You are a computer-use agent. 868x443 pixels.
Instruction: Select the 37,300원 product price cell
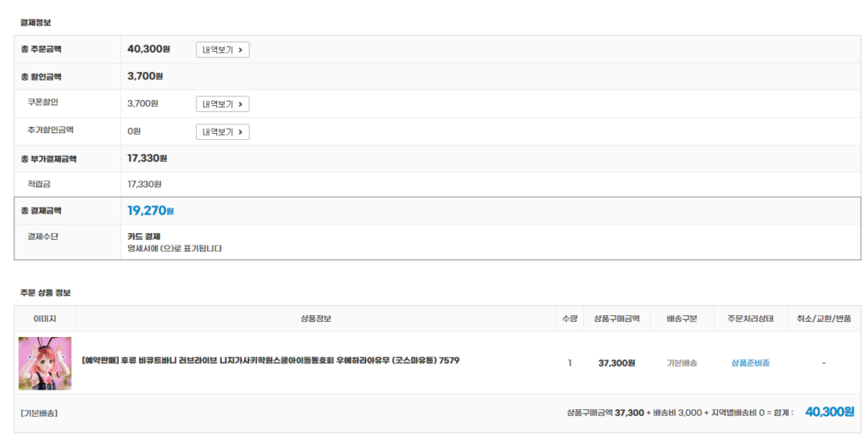tap(617, 363)
